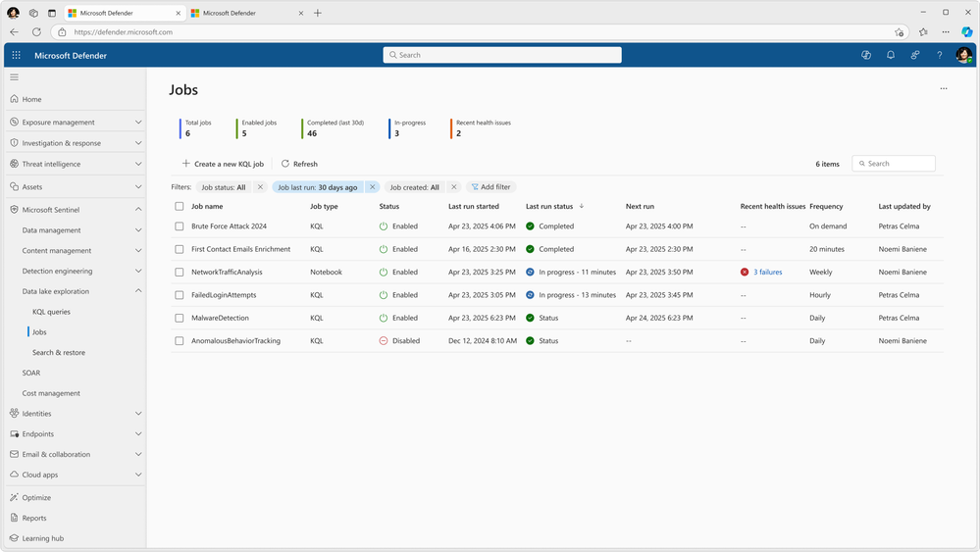Click the browser address bar URL
980x552 pixels.
point(124,31)
